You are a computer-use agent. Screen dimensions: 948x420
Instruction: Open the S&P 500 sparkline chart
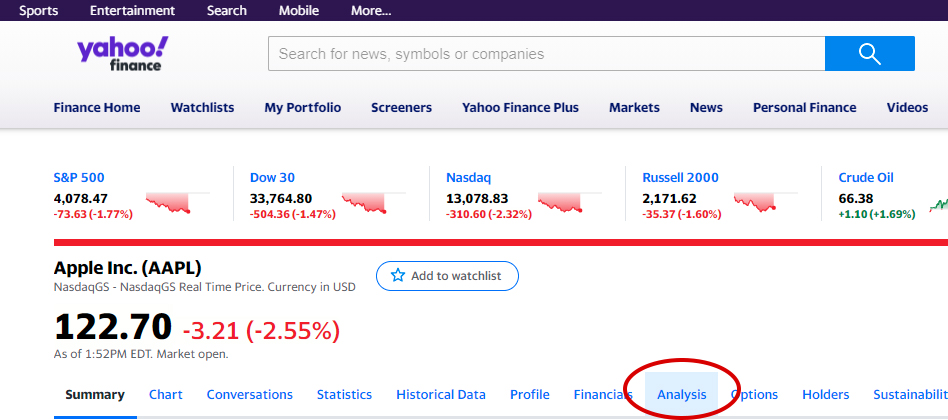point(177,202)
